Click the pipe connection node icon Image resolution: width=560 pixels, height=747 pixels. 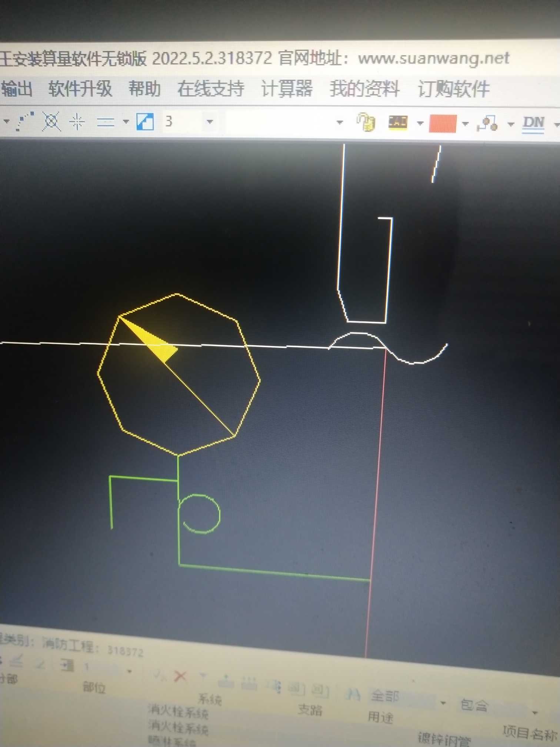(x=487, y=123)
